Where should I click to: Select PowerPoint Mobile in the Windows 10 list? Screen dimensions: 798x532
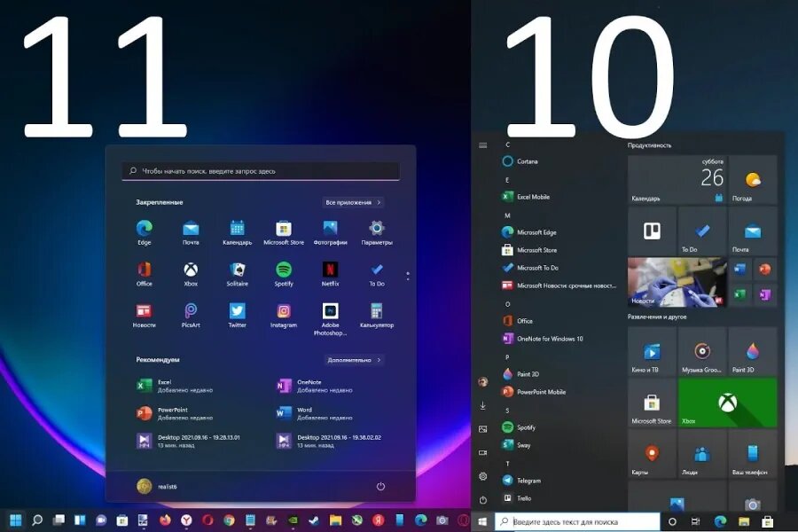tap(534, 392)
